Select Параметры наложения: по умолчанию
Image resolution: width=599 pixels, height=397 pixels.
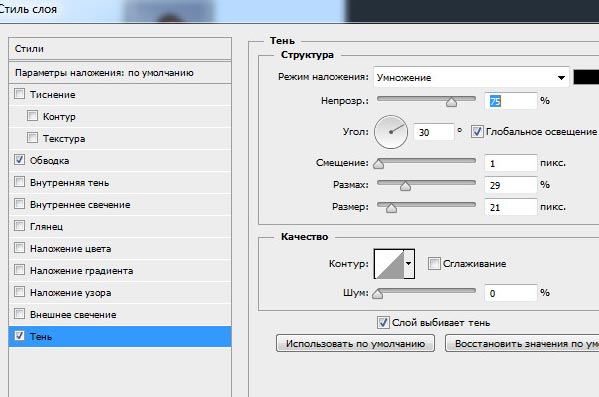[x=120, y=73]
